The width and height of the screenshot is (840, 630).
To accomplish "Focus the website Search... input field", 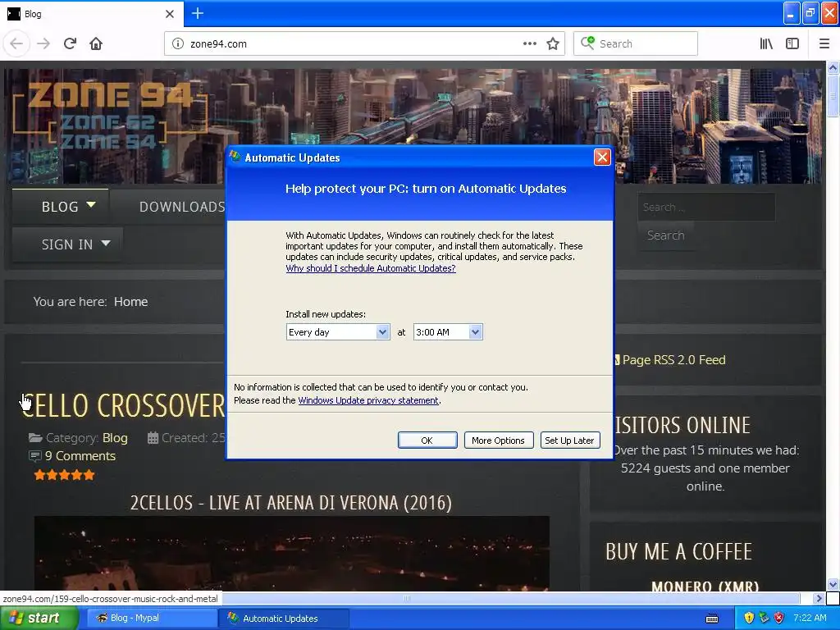I will click(706, 207).
